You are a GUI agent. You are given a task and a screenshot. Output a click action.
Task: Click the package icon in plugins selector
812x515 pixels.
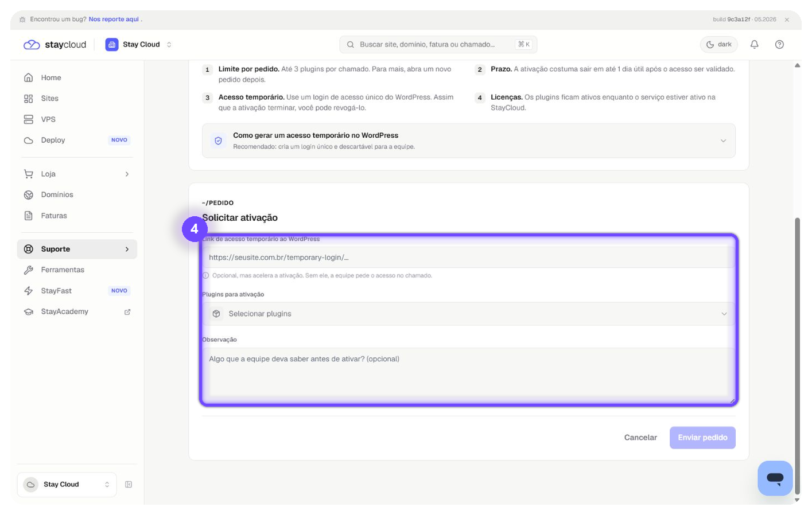216,314
